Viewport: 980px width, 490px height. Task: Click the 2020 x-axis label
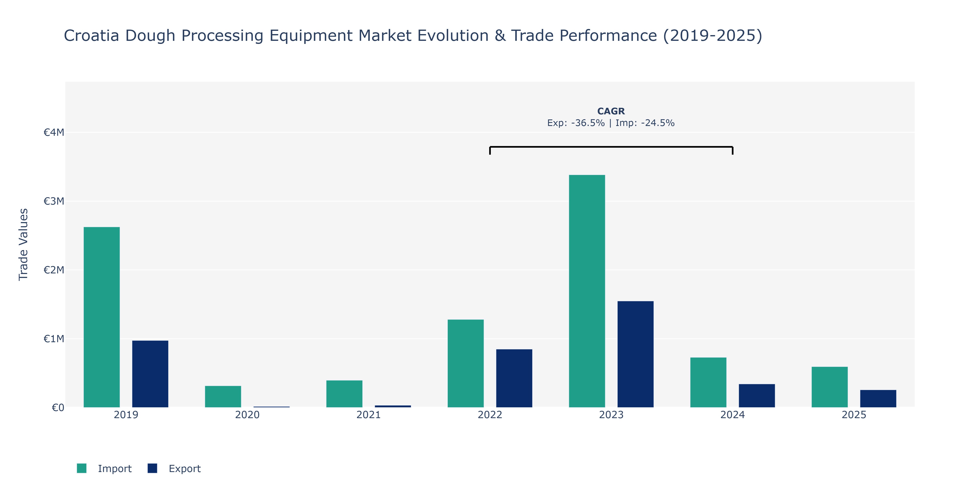pos(247,415)
